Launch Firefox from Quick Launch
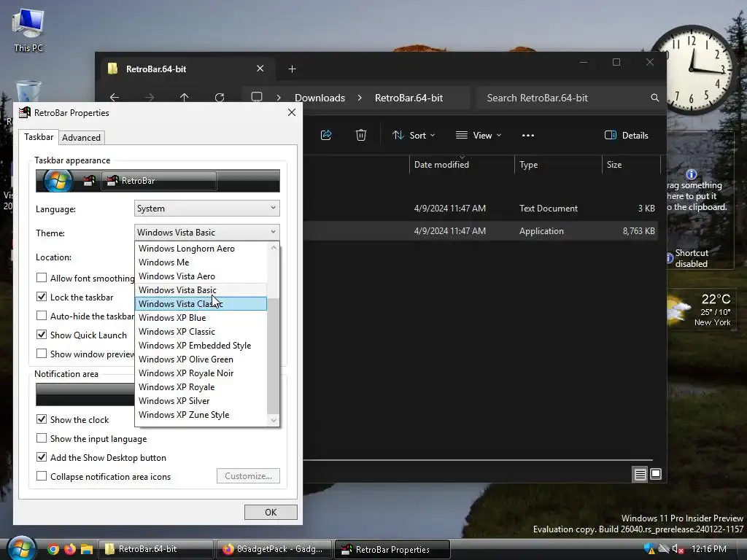The image size is (747, 560). 70,550
